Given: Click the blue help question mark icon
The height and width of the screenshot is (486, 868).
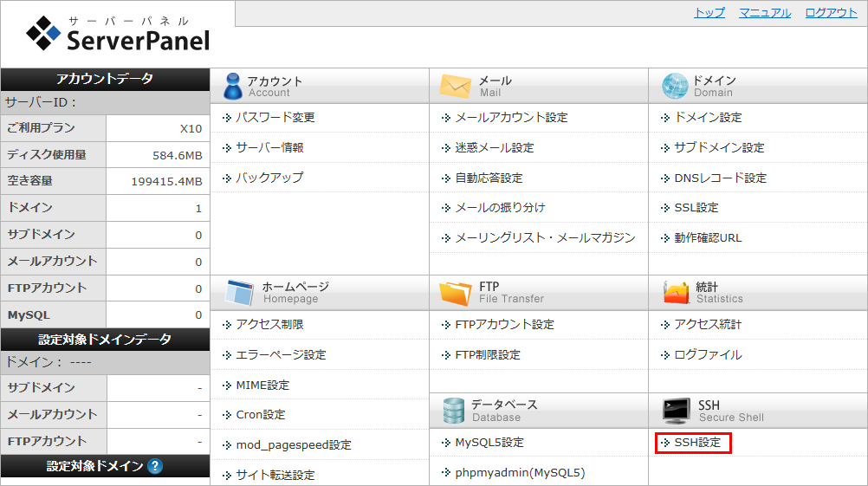Looking at the screenshot, I should 155,466.
